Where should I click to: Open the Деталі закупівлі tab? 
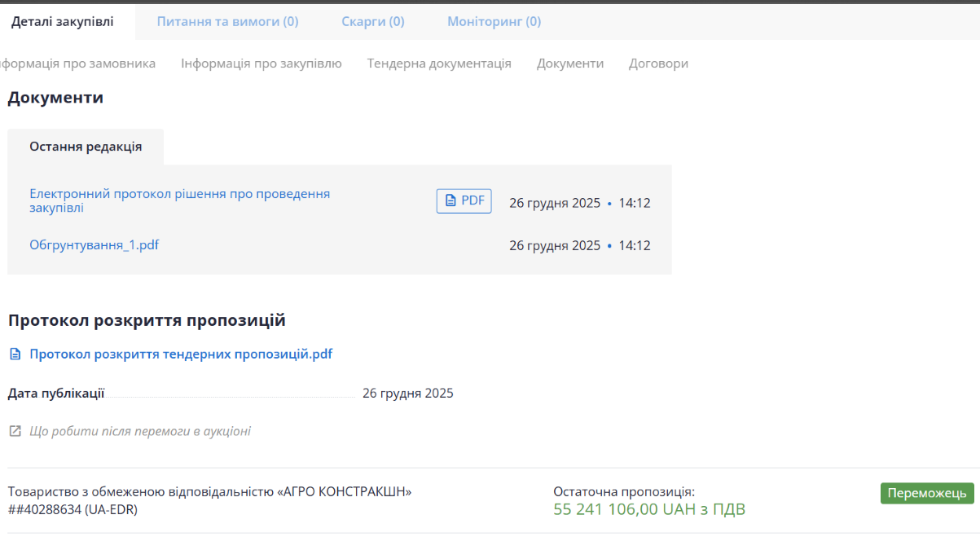coord(63,22)
